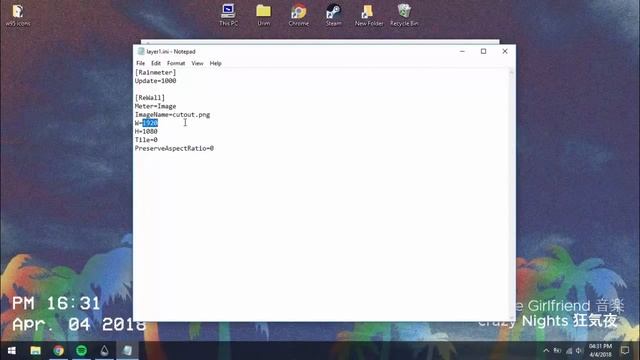
Task: Open Spotify from the taskbar
Action: [x=82, y=351]
